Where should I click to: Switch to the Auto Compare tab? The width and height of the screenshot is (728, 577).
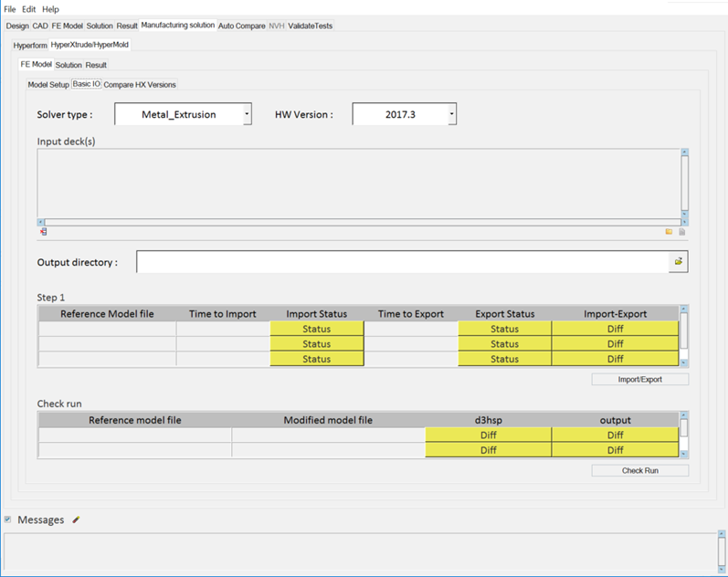pos(241,26)
